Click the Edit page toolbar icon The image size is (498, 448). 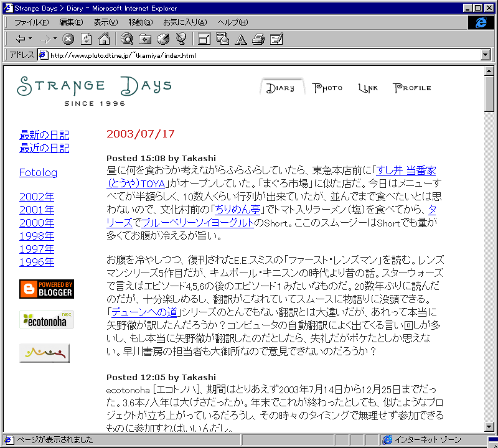[276, 39]
